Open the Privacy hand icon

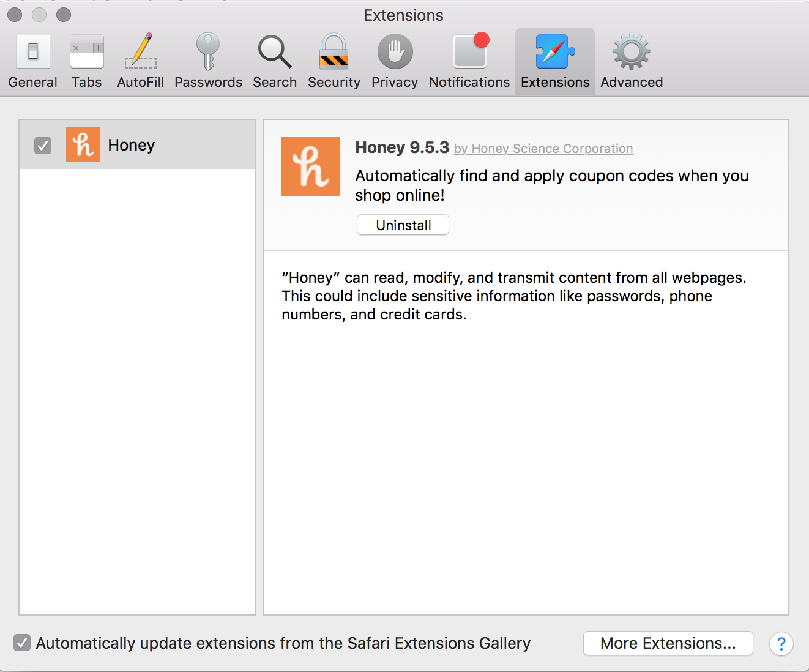pos(395,51)
